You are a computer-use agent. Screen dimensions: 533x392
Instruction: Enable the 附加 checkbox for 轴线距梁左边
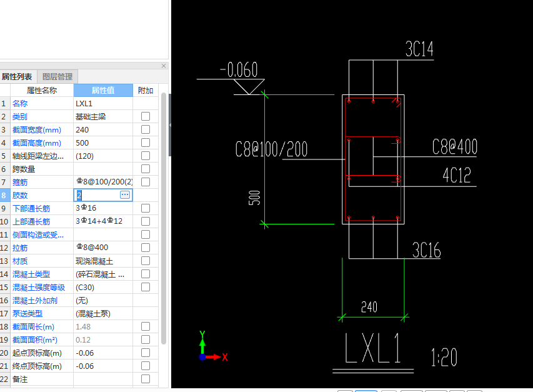point(146,156)
